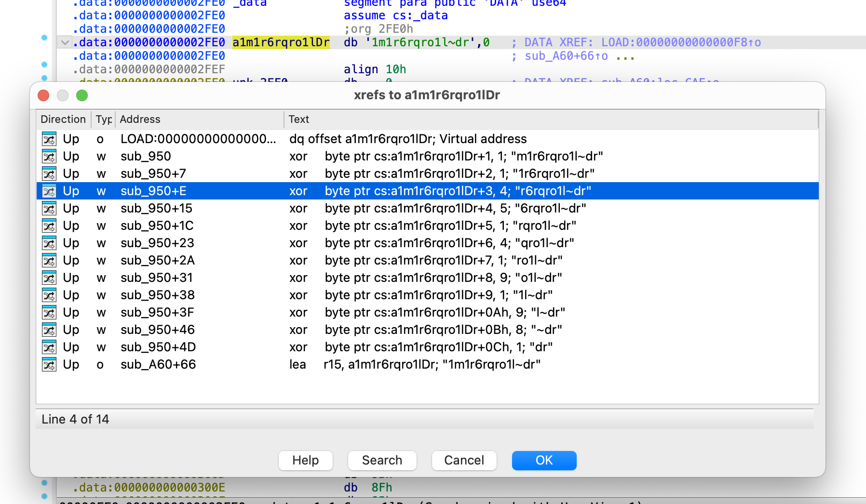Open the Search dialog button
The height and width of the screenshot is (504, 866).
[x=382, y=461]
